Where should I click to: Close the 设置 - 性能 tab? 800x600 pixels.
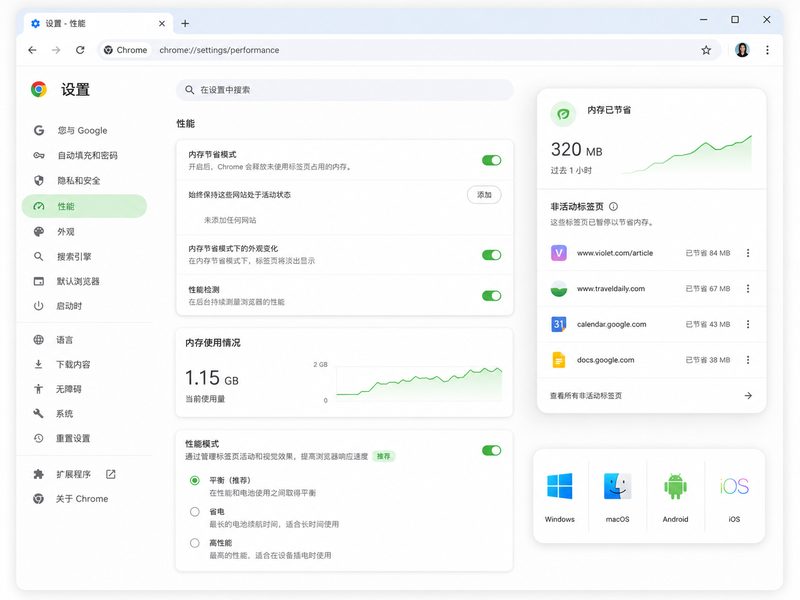point(162,23)
